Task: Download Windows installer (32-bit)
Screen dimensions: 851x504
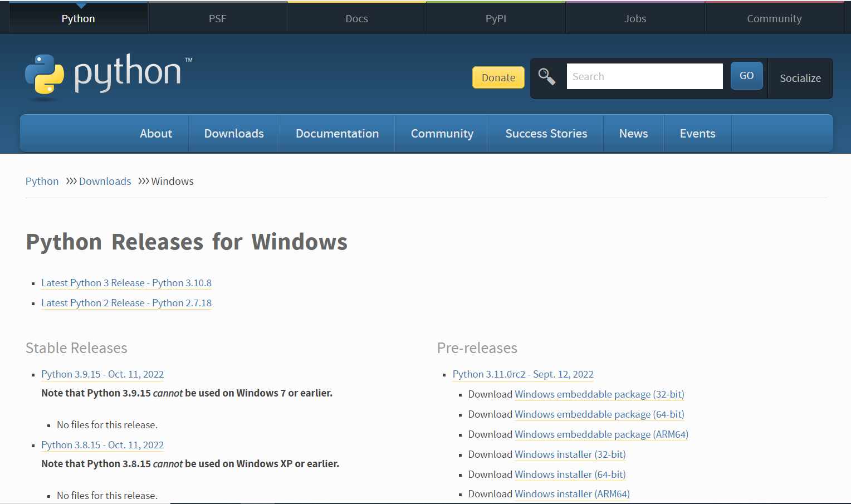Action: pos(570,454)
